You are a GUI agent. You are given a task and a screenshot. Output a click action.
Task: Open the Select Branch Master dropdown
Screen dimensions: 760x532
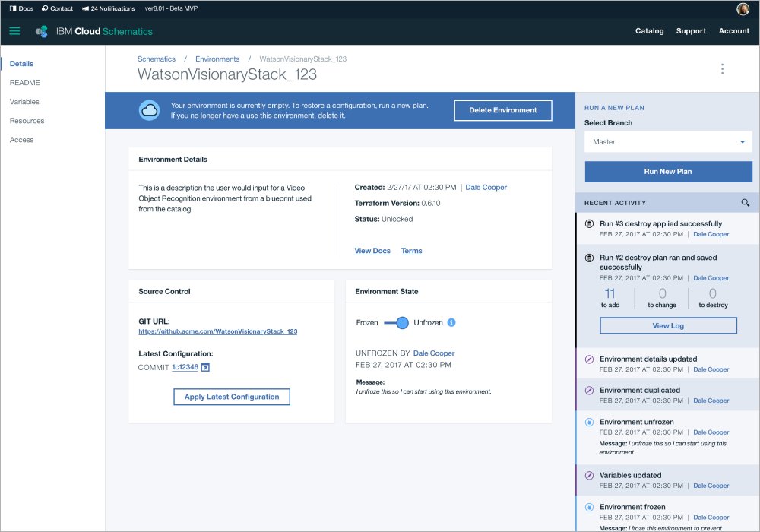click(668, 142)
